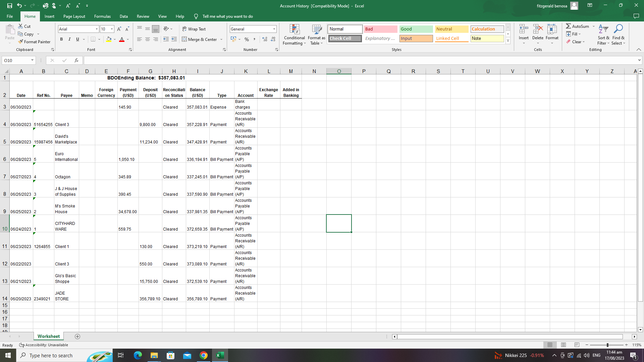Click Decrease Decimal icon
The width and height of the screenshot is (644, 362).
[273, 39]
